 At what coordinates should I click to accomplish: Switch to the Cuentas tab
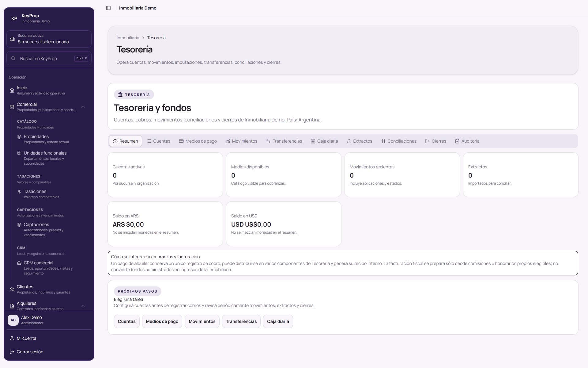[x=158, y=141]
